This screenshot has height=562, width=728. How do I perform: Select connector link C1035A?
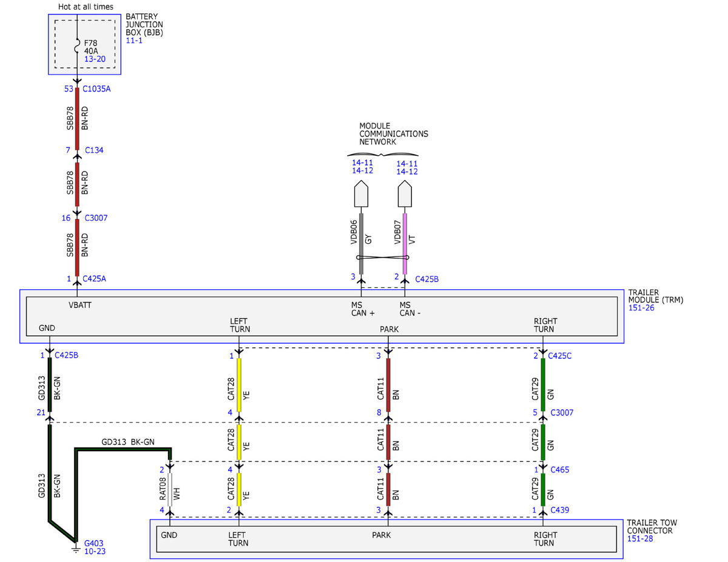tap(96, 89)
